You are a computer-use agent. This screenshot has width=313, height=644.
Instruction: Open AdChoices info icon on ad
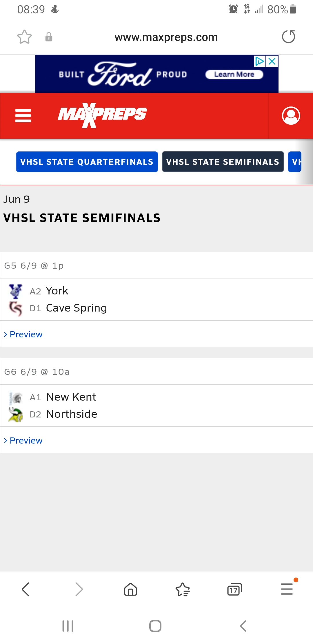260,61
